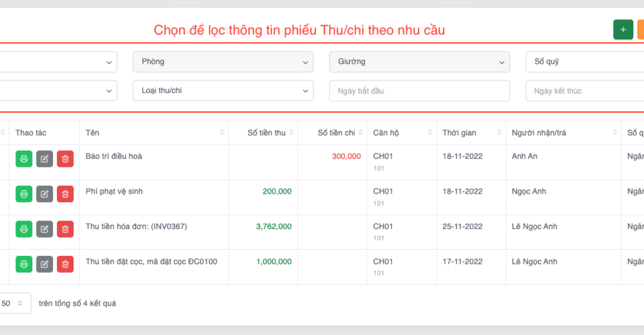The height and width of the screenshot is (335, 644).
Task: Delete the Thu tiền hóa đơn INV0367 row
Action: point(65,229)
